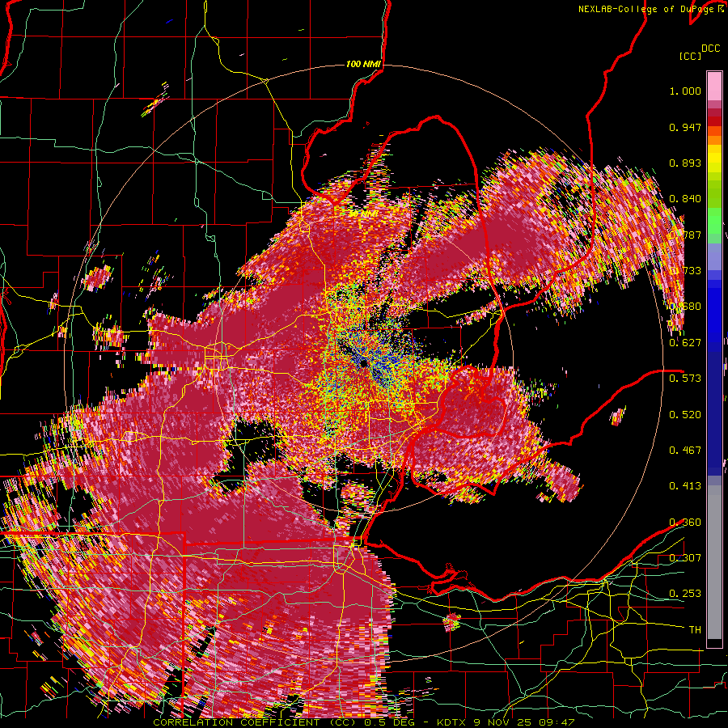Click the 0.307 scale value
Viewport: 728px width, 728px height.
685,557
